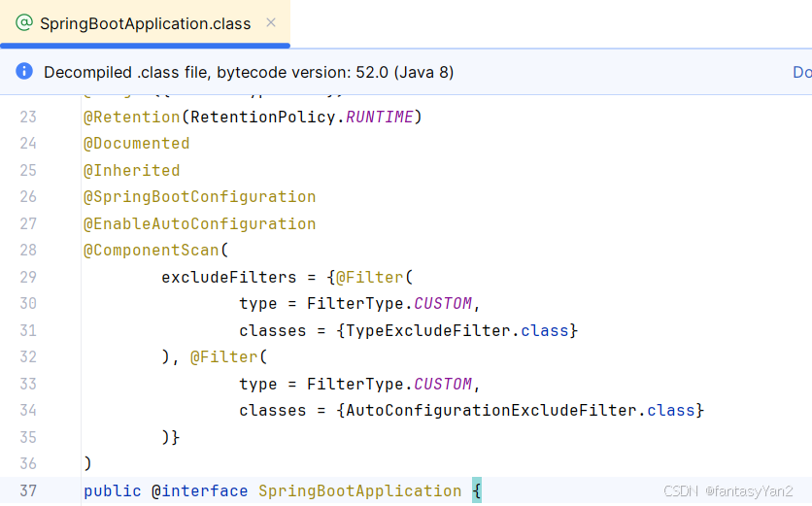Click the @interface keyword
812x506 pixels.
point(199,491)
